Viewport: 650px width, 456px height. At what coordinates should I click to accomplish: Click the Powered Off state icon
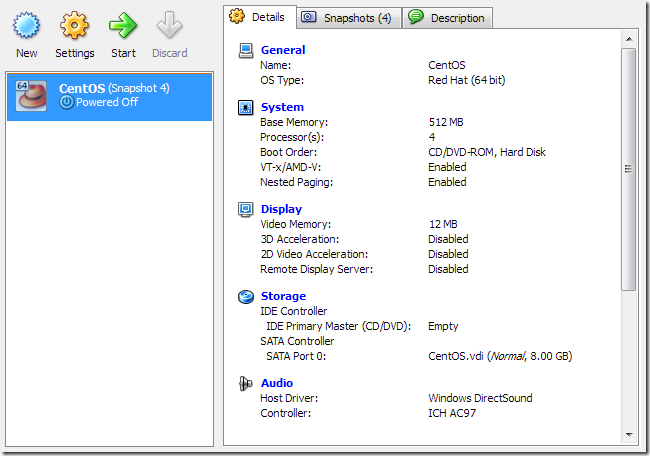(66, 102)
